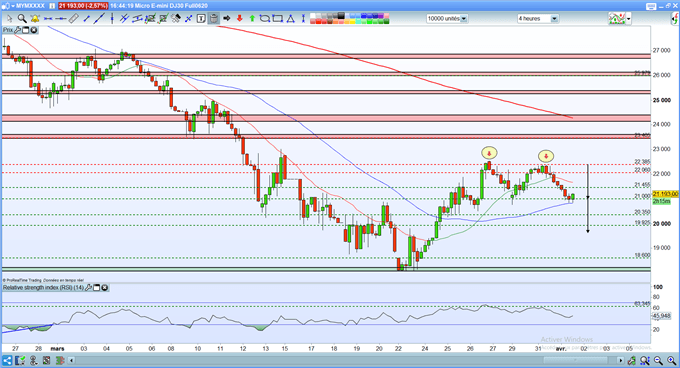Select the green up arrow drawing tool
The image size is (680, 368).
tap(252, 18)
